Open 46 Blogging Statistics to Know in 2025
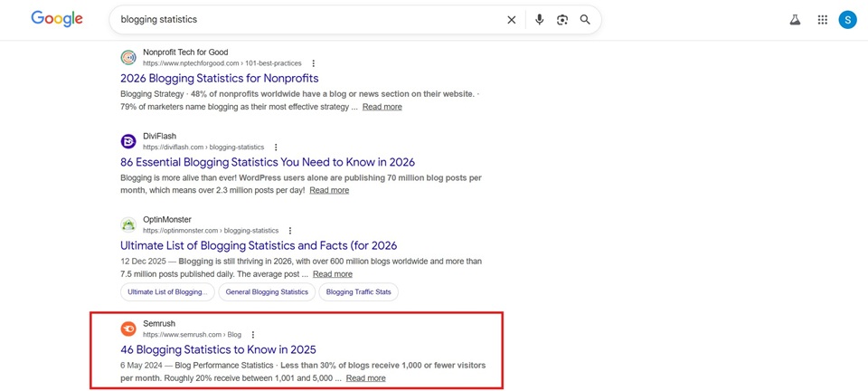Screen dimensions: 868x391 pos(218,349)
